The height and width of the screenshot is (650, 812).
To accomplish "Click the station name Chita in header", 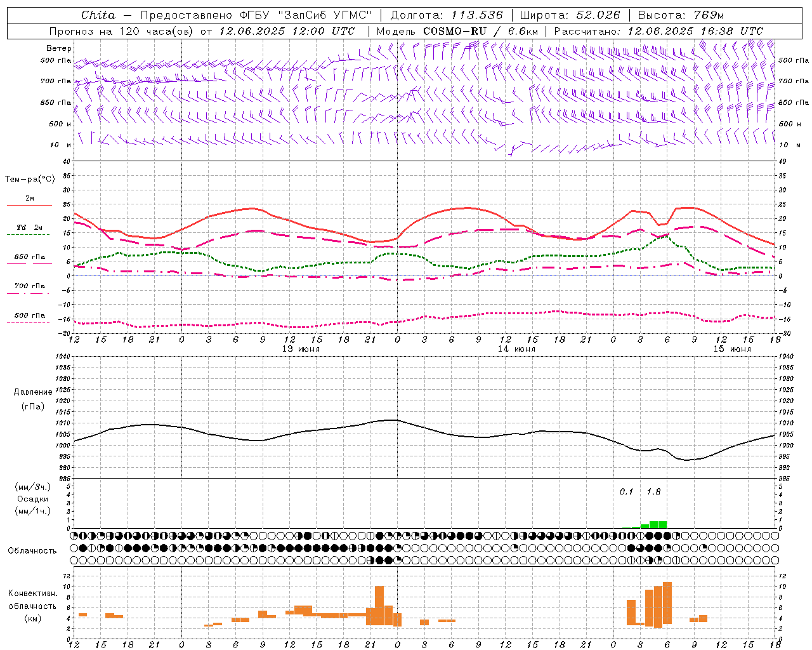I will pyautogui.click(x=98, y=15).
